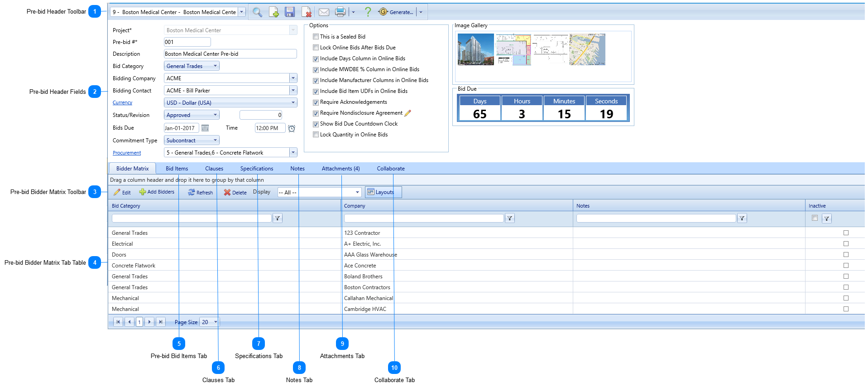Go to previous page of the grid

tap(129, 322)
